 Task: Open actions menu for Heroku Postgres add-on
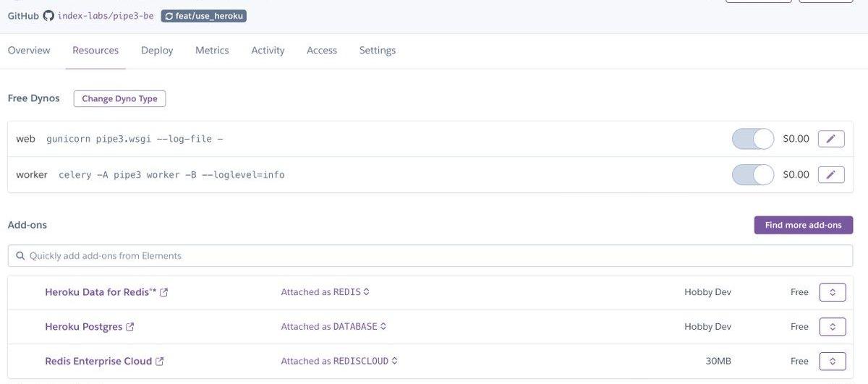(832, 327)
